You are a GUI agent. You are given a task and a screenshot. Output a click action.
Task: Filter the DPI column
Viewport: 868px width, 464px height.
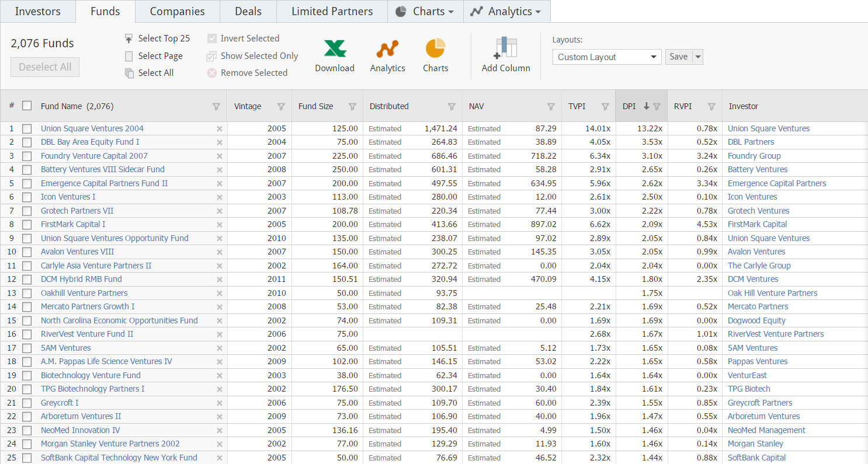[x=657, y=106]
